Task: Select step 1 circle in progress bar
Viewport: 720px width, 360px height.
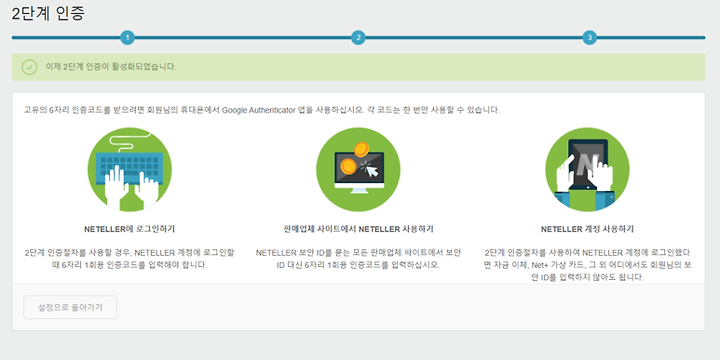Action: [x=127, y=38]
